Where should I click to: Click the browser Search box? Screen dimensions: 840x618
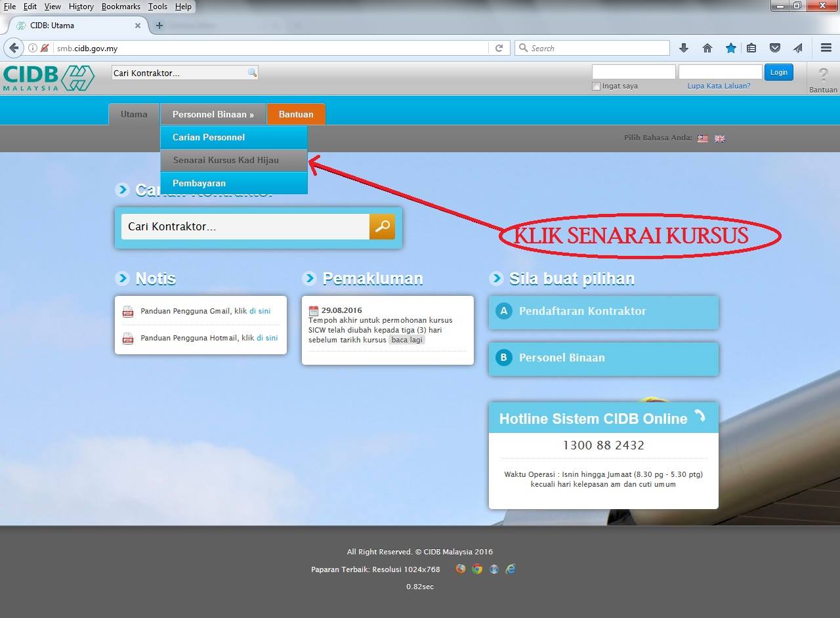[592, 48]
